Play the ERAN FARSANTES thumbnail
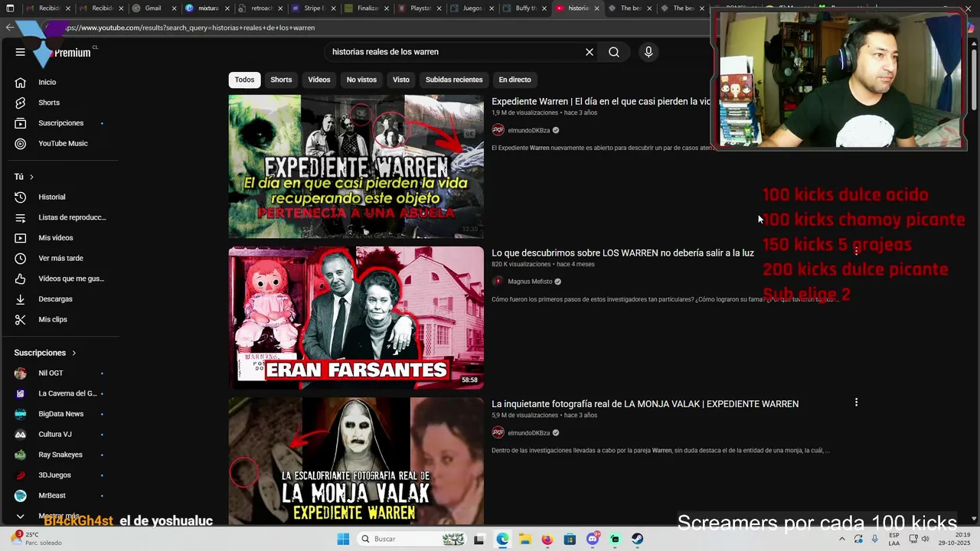This screenshot has width=980, height=551. pos(356,318)
